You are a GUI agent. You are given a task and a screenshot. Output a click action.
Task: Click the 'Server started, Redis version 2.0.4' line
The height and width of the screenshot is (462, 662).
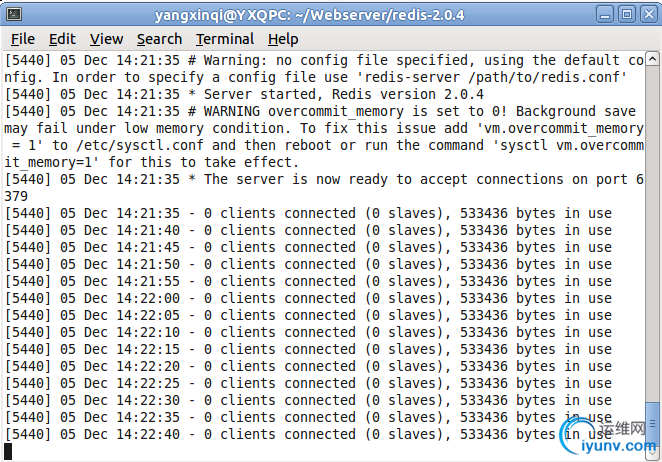point(244,94)
